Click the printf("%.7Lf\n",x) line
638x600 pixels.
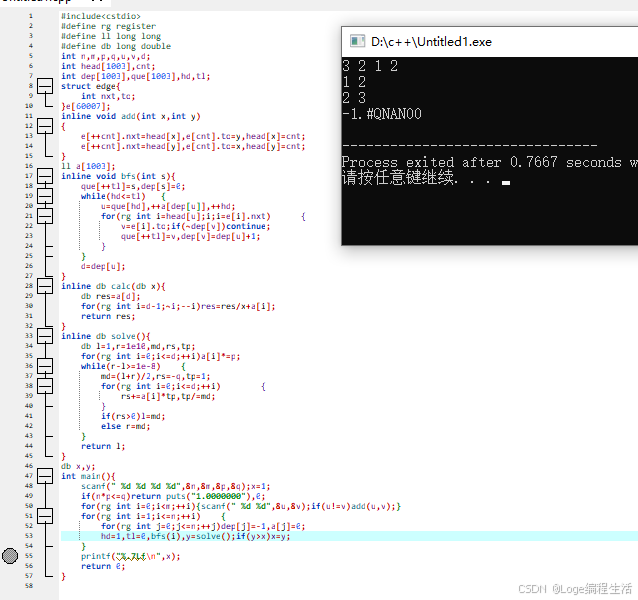[131, 556]
